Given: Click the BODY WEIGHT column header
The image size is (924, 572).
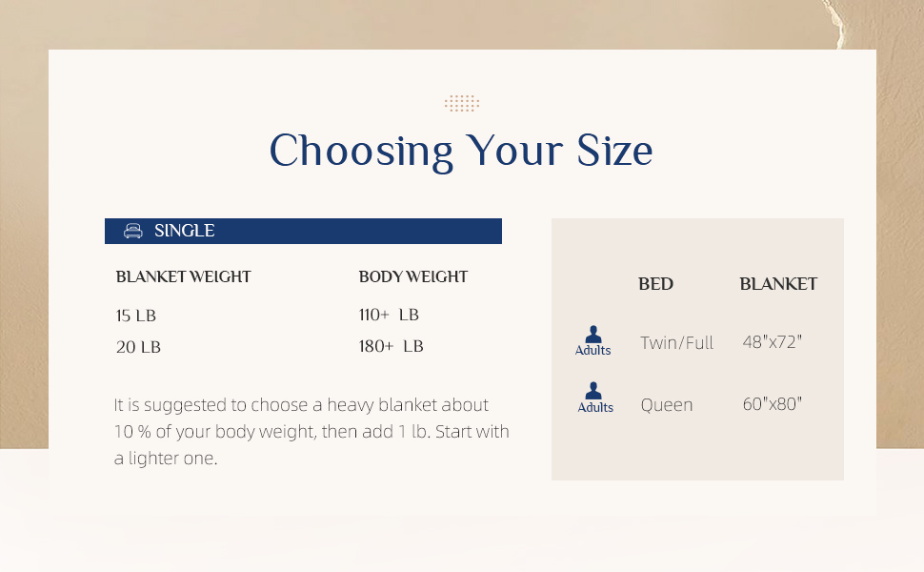Looking at the screenshot, I should pos(413,277).
